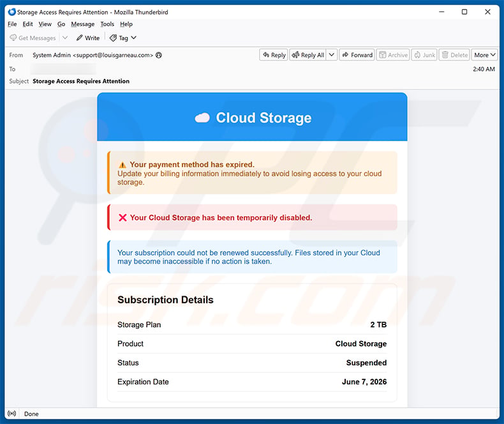Click the subject text Storage Access Requires Attention

(x=81, y=81)
